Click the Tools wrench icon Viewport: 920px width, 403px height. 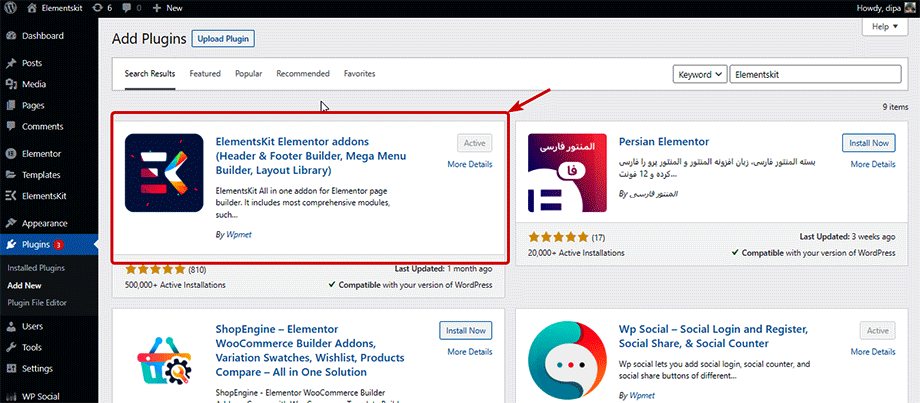tap(11, 347)
